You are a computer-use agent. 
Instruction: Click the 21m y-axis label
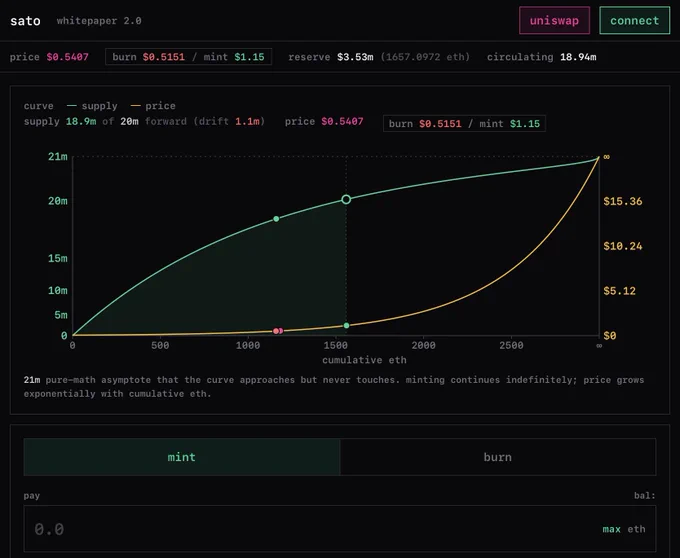58,157
